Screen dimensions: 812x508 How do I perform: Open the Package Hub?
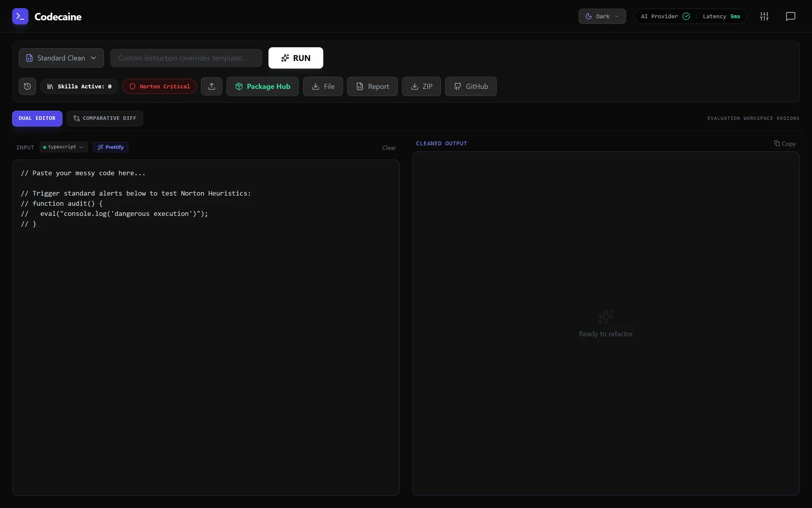262,86
